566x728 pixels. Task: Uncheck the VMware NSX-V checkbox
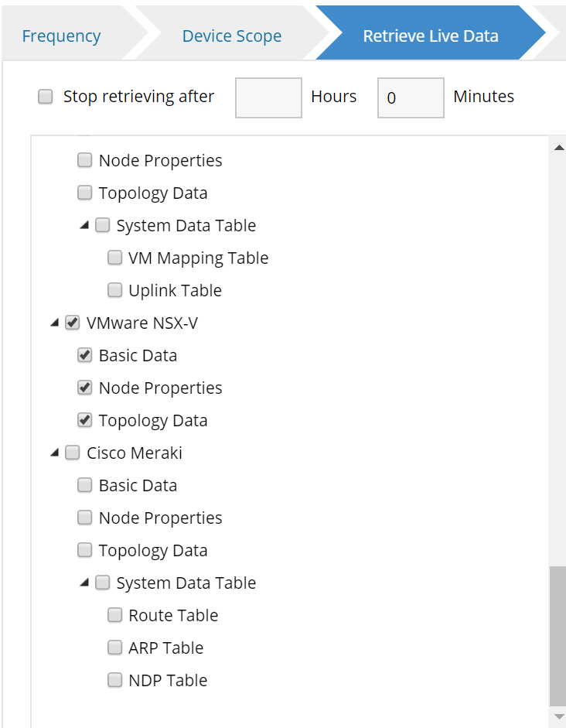(73, 323)
